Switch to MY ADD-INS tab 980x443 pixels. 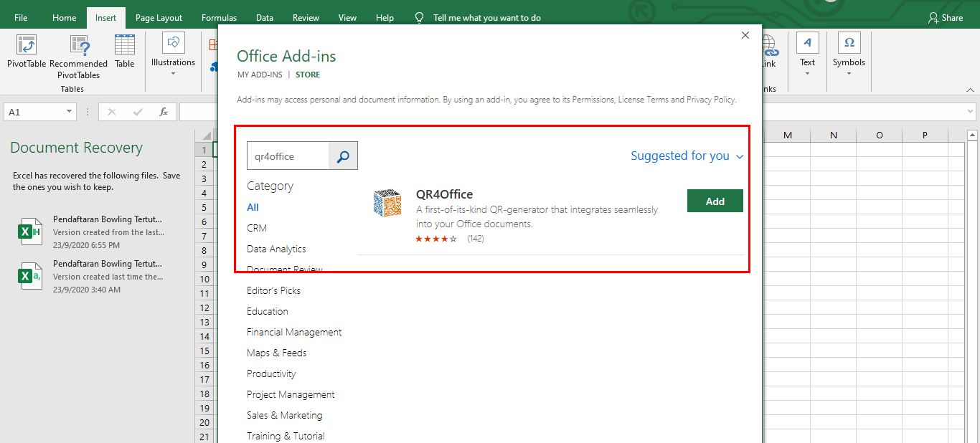[x=260, y=75]
